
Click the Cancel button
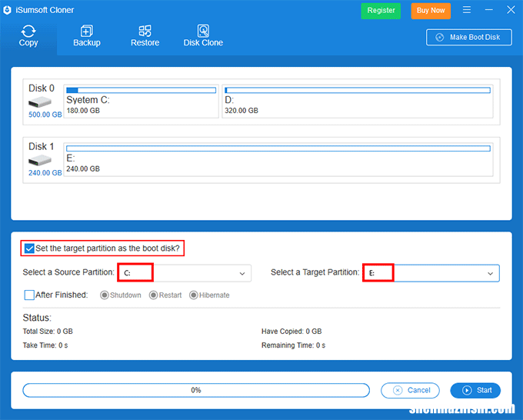click(410, 390)
